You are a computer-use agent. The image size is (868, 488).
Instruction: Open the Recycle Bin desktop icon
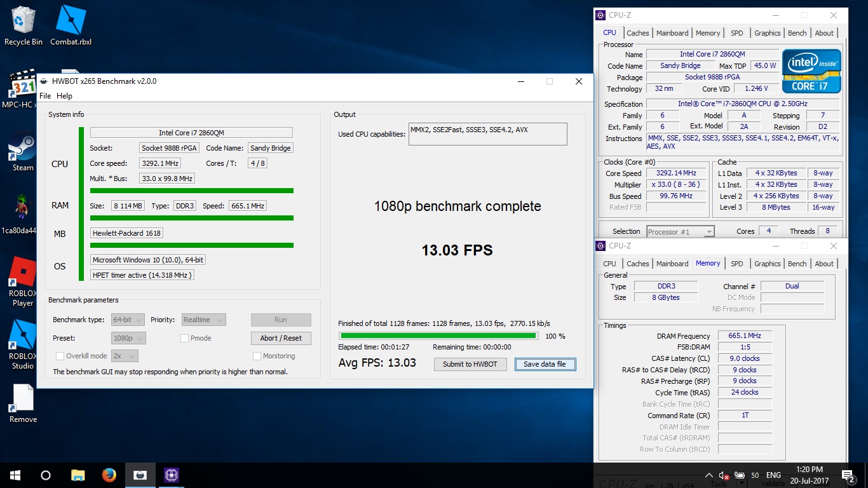click(x=24, y=25)
